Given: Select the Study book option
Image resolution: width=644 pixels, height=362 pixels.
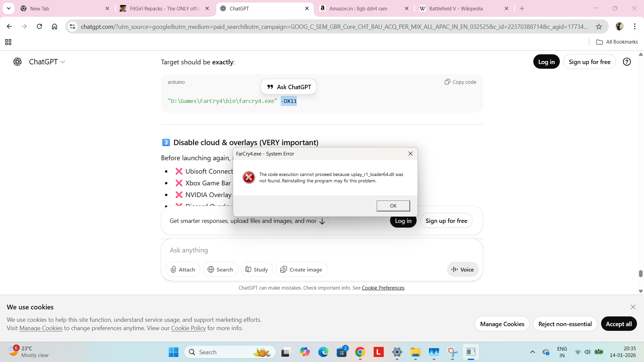Looking at the screenshot, I should pos(257,269).
